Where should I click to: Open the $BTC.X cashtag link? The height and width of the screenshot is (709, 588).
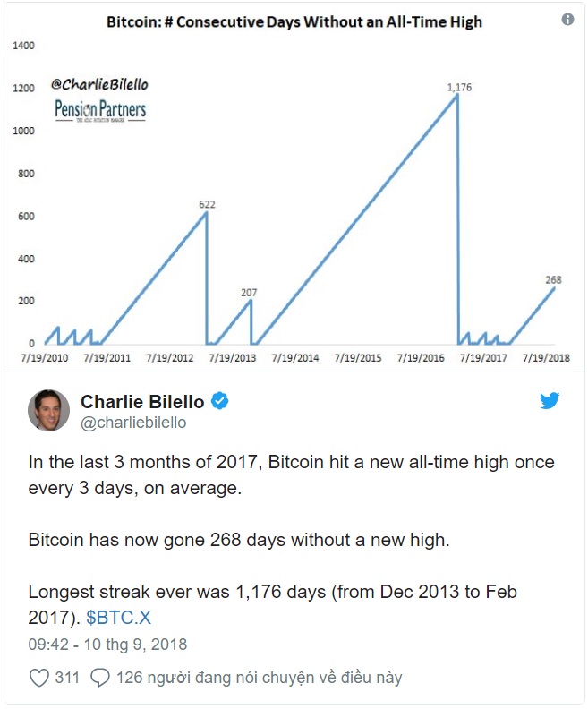tap(118, 617)
